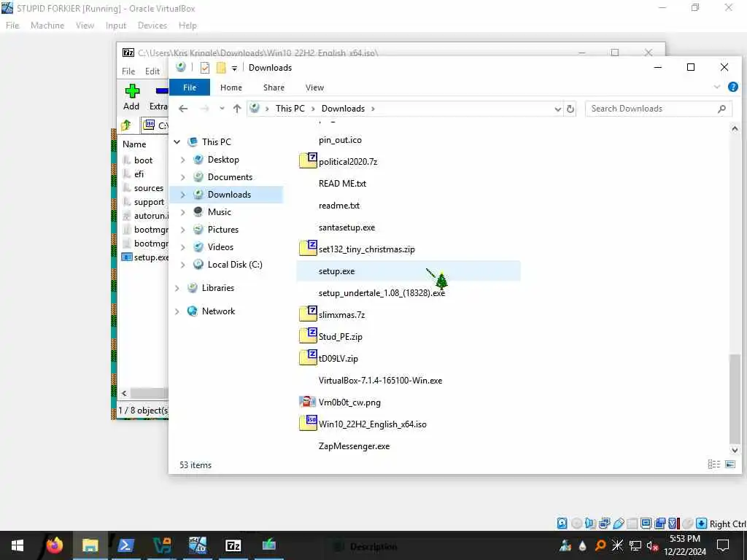Select Videos in navigation tree
Image resolution: width=747 pixels, height=560 pixels.
tap(220, 246)
